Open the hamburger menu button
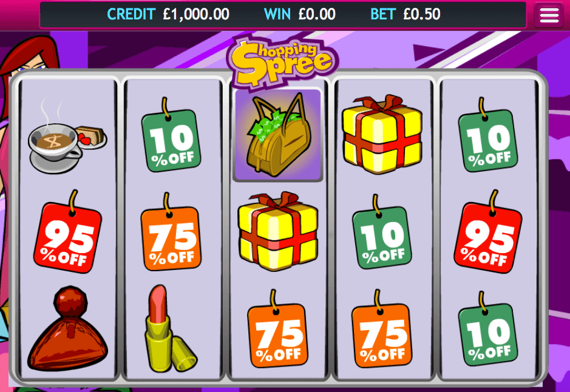 click(x=549, y=15)
